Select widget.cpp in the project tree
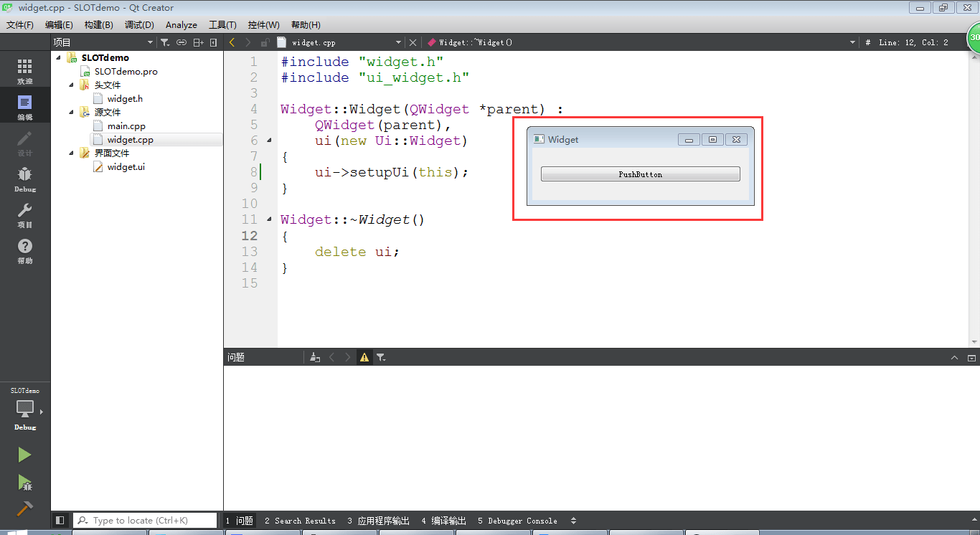This screenshot has width=980, height=535. click(x=131, y=140)
